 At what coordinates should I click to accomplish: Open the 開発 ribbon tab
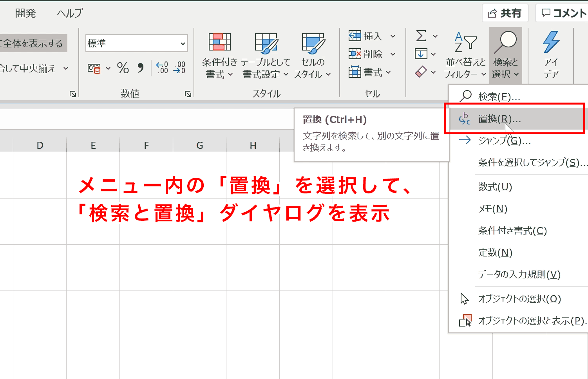coord(25,13)
